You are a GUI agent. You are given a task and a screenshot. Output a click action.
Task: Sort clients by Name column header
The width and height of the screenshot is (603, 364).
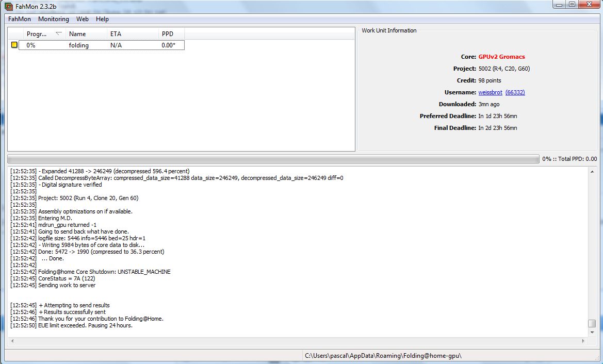86,34
